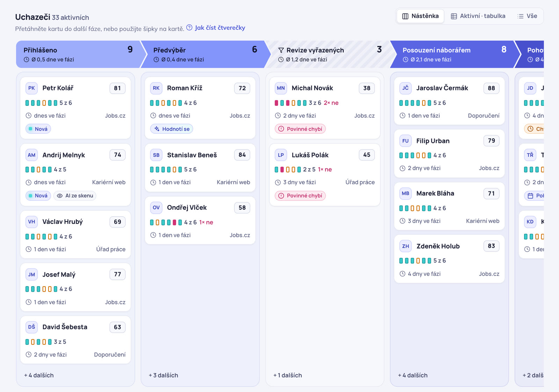559x392 pixels.
Task: Click Povinné chybí tag on Lukáš Polák card
Action: pos(300,196)
